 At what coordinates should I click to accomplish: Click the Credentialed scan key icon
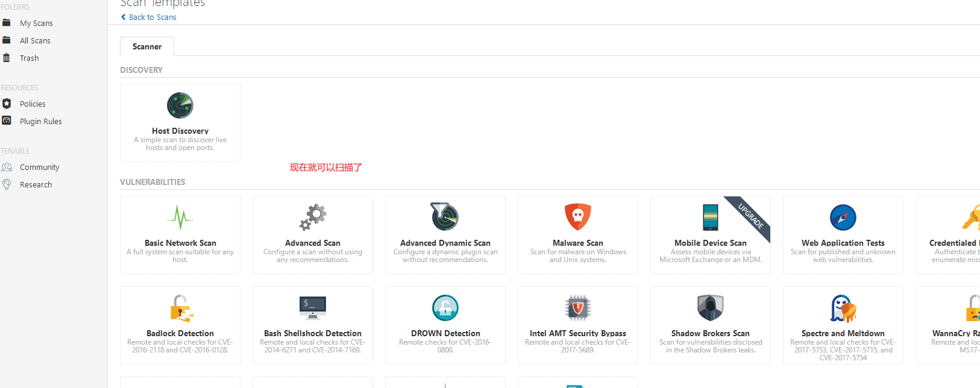pyautogui.click(x=971, y=217)
